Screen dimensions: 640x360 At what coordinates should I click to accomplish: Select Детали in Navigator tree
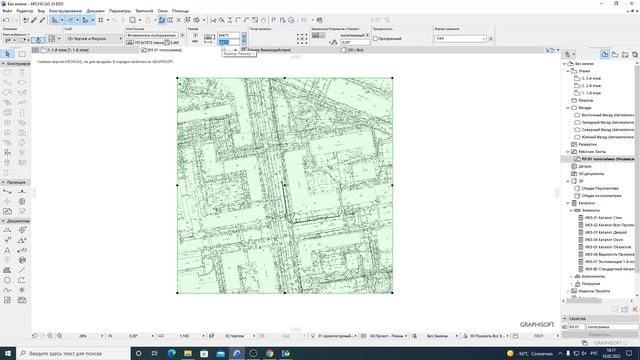[584, 167]
